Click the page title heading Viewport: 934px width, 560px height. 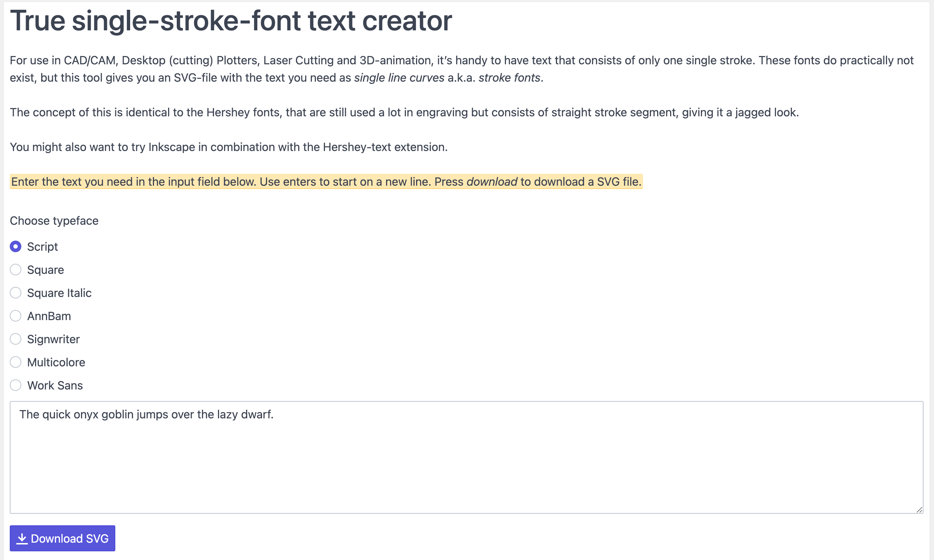click(231, 21)
